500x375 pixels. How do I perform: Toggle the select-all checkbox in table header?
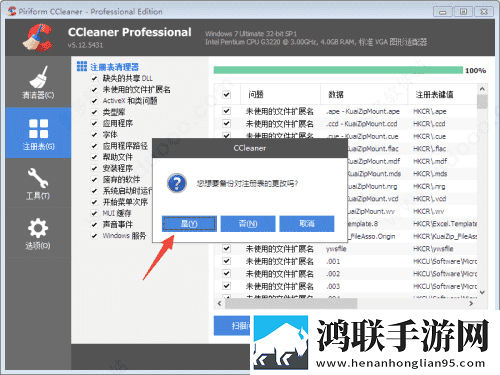227,94
